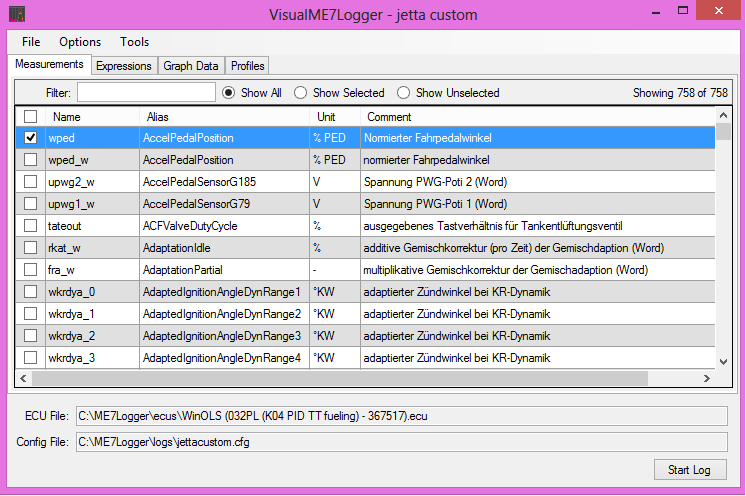Click the horizontal scrollbar right arrow
Viewport: 746px width, 496px height.
click(707, 379)
